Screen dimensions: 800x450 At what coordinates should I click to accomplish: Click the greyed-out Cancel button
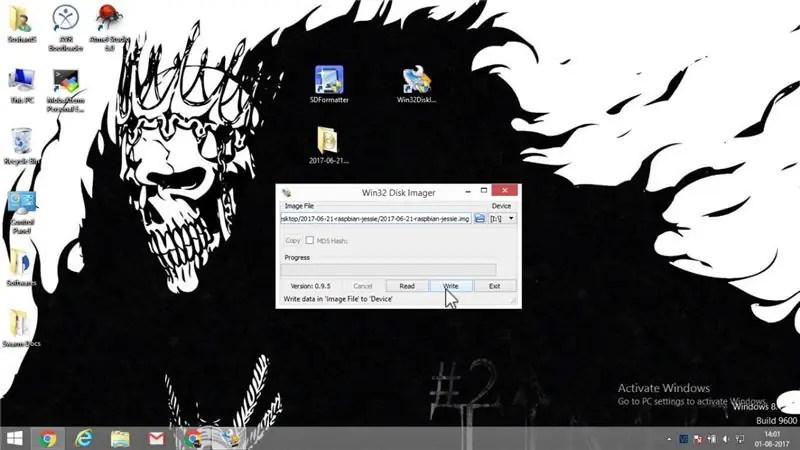pos(363,286)
